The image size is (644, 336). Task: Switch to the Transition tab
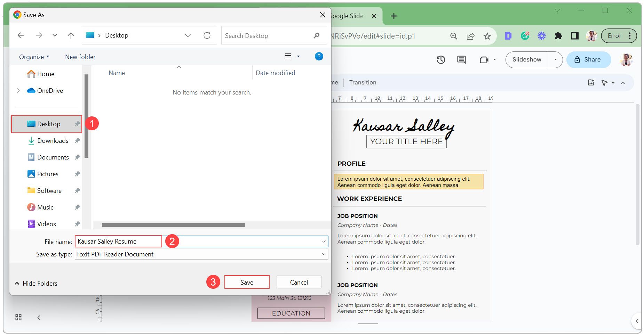(363, 82)
